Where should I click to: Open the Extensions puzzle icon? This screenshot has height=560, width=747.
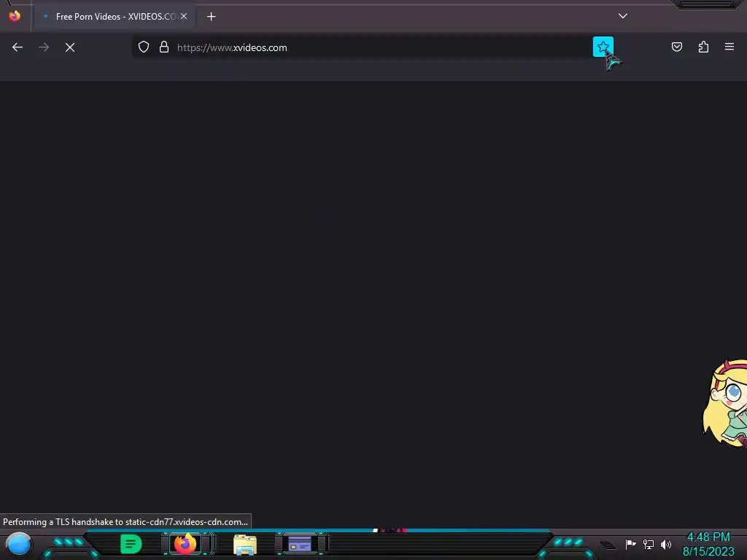point(703,47)
